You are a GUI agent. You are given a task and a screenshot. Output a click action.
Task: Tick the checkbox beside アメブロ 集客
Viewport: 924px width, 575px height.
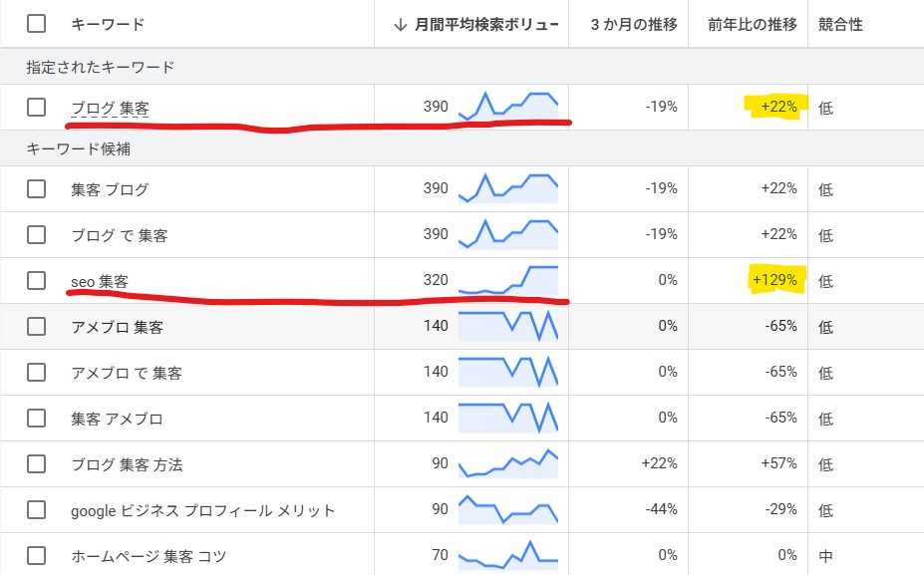click(x=37, y=327)
